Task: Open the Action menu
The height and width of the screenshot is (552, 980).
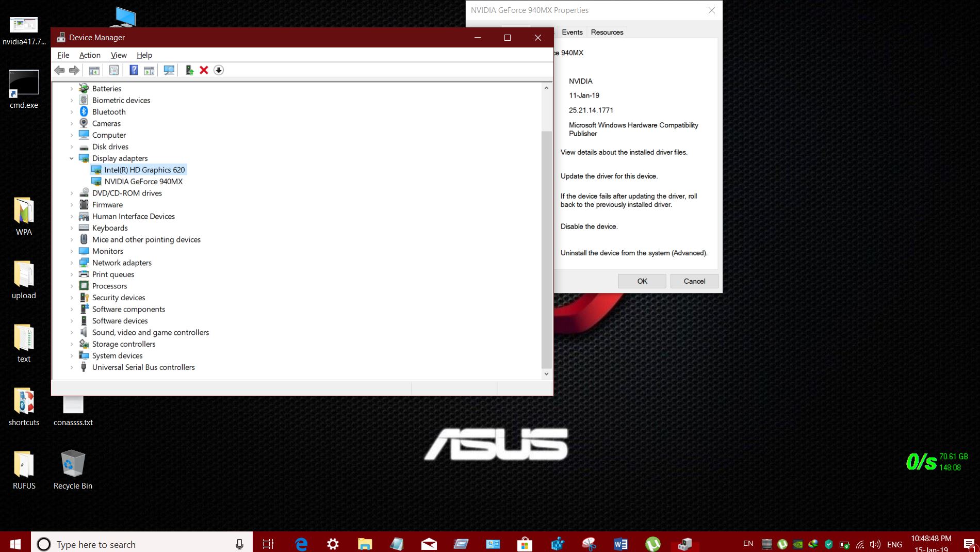Action: [90, 55]
